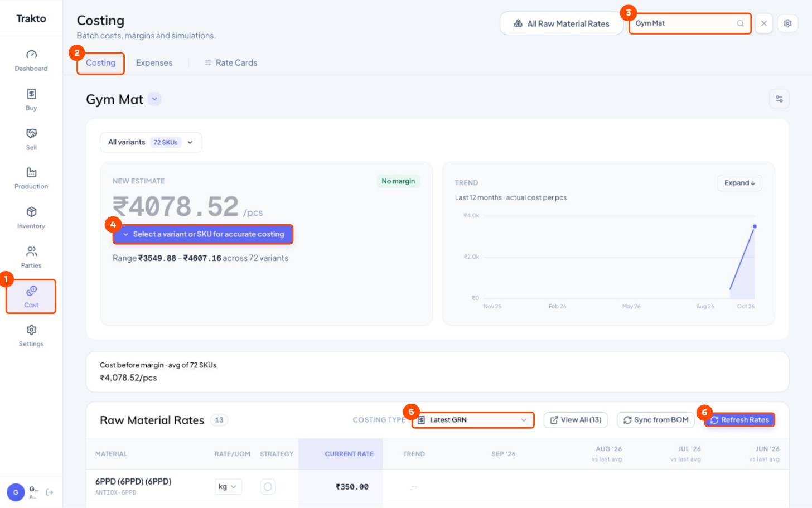Screen dimensions: 812x508
Task: Click the ₹350.00 current rate value
Action: tap(352, 487)
